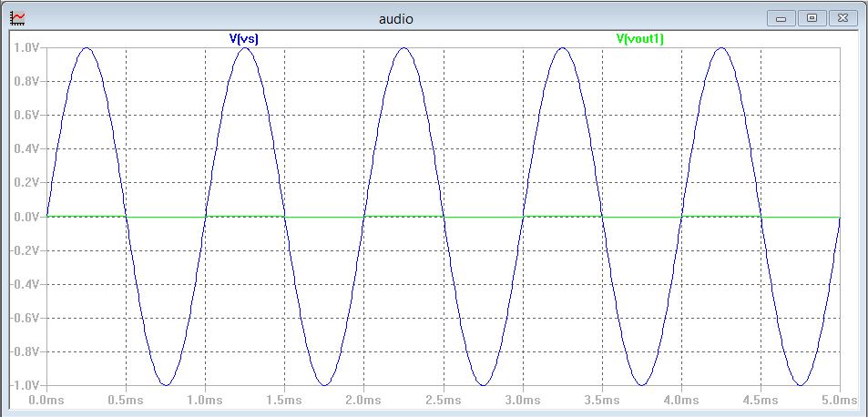Click the 2.0ms time axis label
The height and width of the screenshot is (417, 868).
364,400
